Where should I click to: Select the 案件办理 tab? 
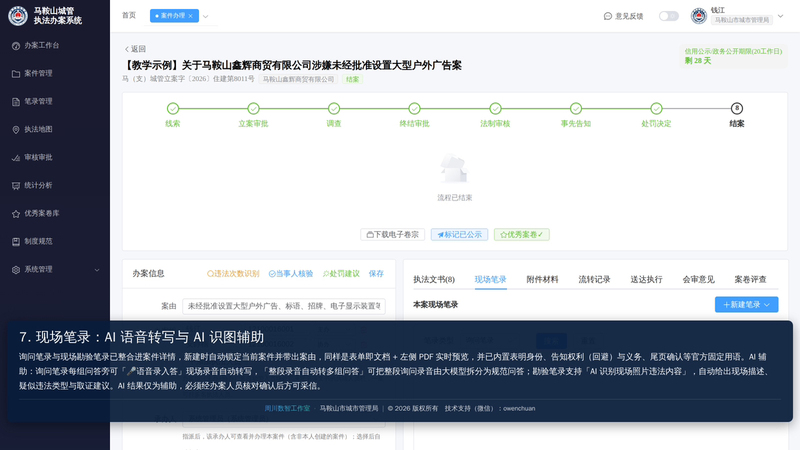(x=172, y=16)
